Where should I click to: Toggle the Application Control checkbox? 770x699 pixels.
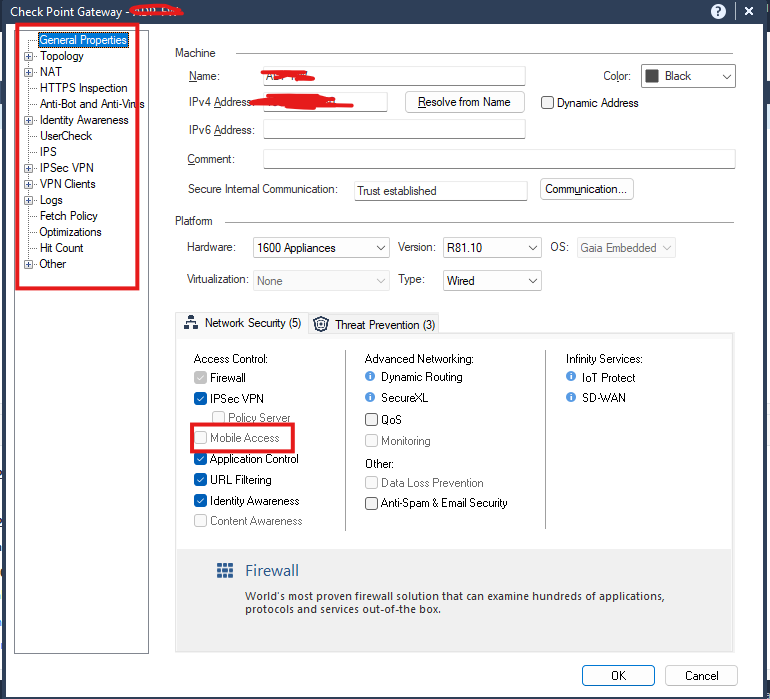(200, 459)
